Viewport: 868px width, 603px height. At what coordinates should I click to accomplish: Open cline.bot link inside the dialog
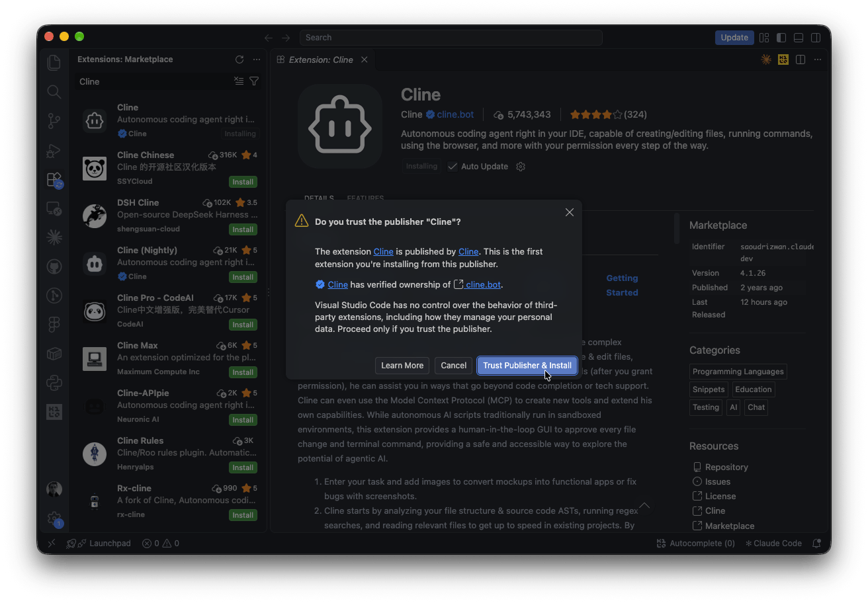coord(483,285)
